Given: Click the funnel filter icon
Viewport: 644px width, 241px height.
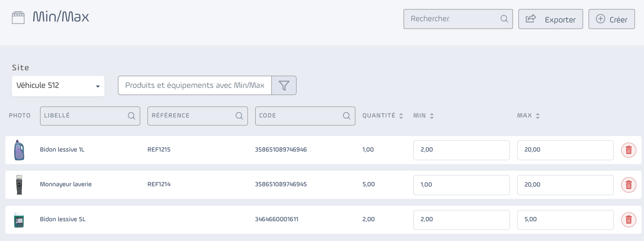Looking at the screenshot, I should tap(284, 86).
